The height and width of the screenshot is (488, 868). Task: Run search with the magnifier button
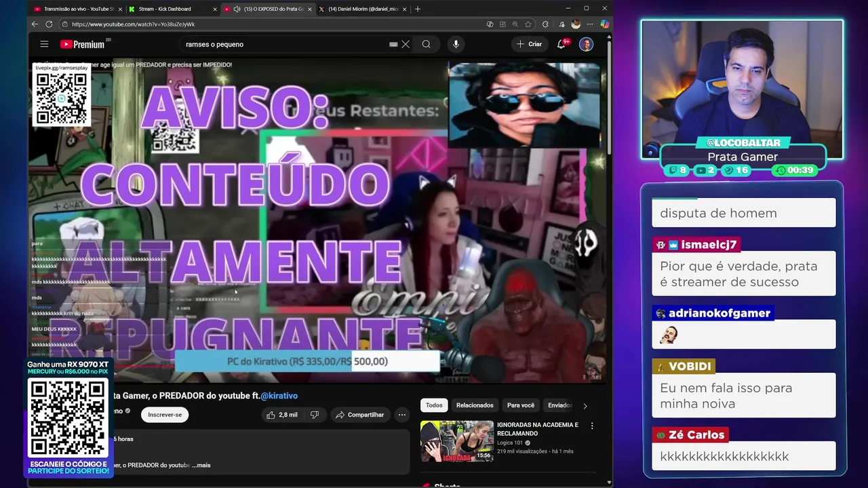[426, 44]
